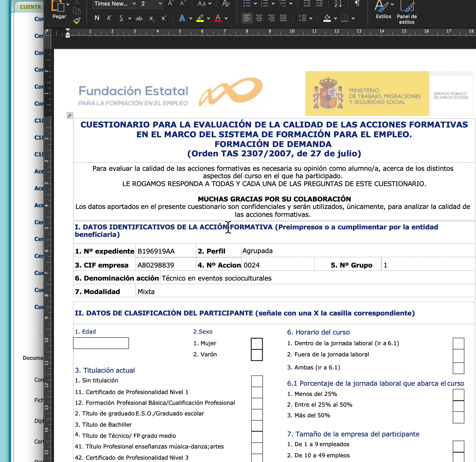Viewport: 476px width, 462px height.
Task: Align text left
Action: [247, 18]
